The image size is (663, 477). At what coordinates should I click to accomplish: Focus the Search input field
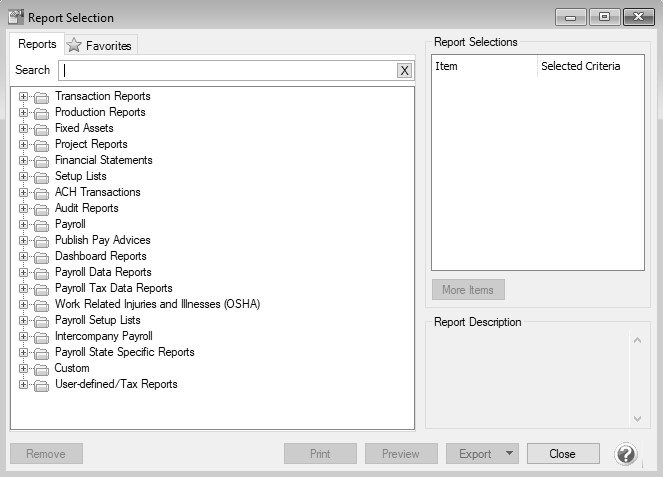point(228,70)
